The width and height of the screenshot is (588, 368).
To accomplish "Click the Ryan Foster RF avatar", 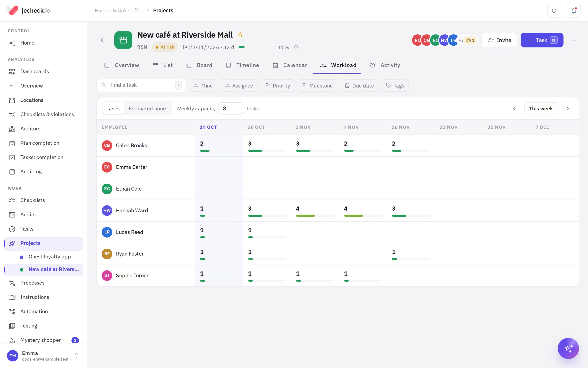I will pyautogui.click(x=107, y=254).
